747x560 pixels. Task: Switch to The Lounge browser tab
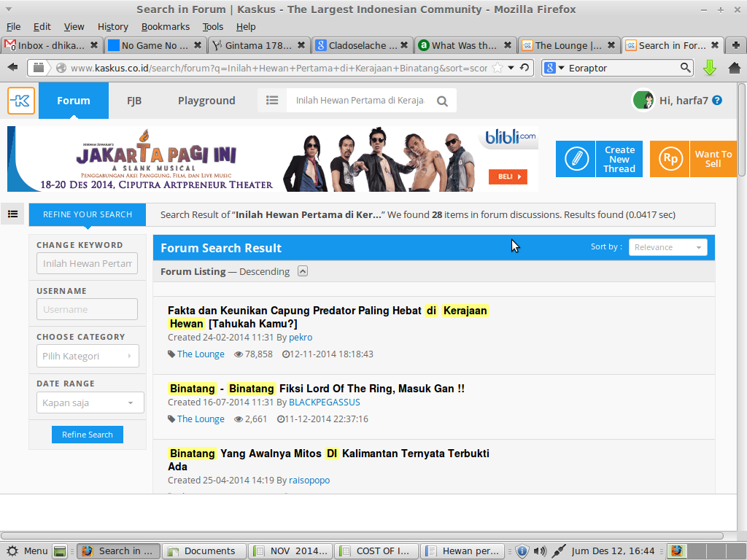click(568, 45)
